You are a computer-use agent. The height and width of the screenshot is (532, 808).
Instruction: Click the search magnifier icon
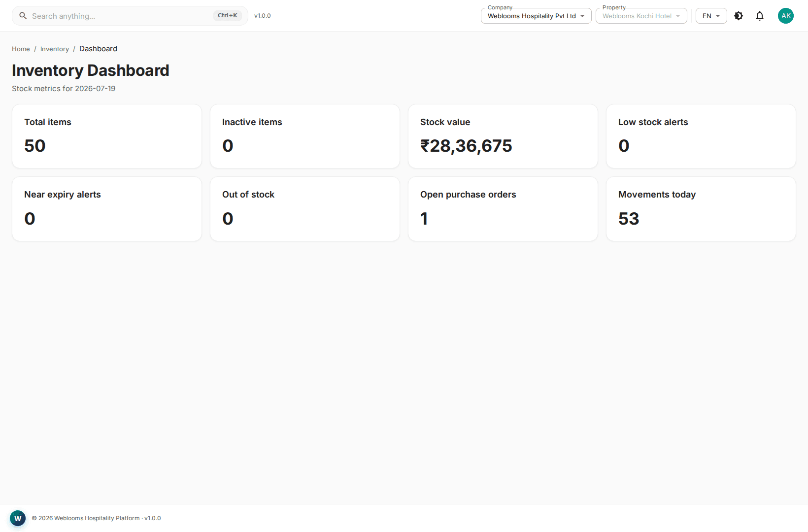[x=23, y=16]
